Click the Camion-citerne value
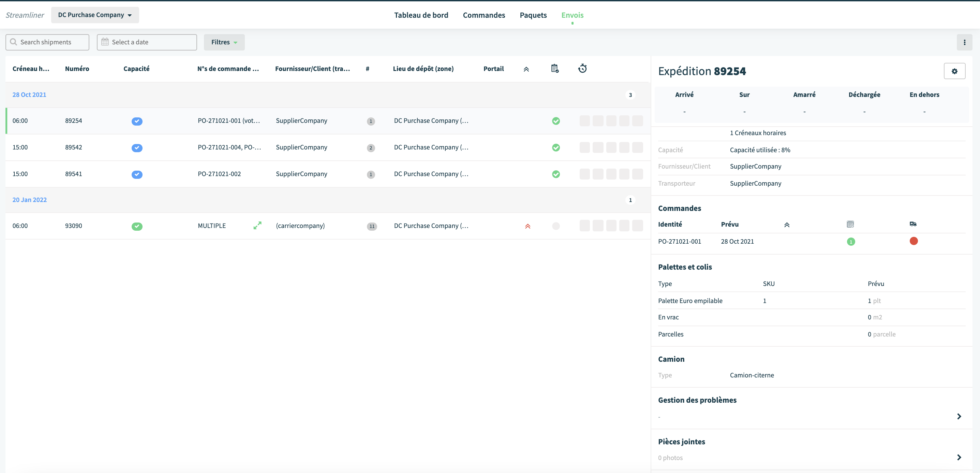 [x=752, y=375]
